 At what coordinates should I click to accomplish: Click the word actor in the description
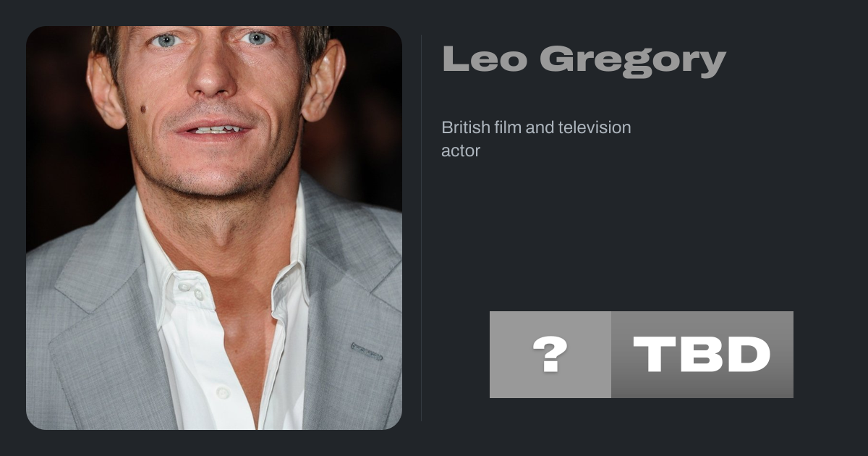(x=461, y=152)
